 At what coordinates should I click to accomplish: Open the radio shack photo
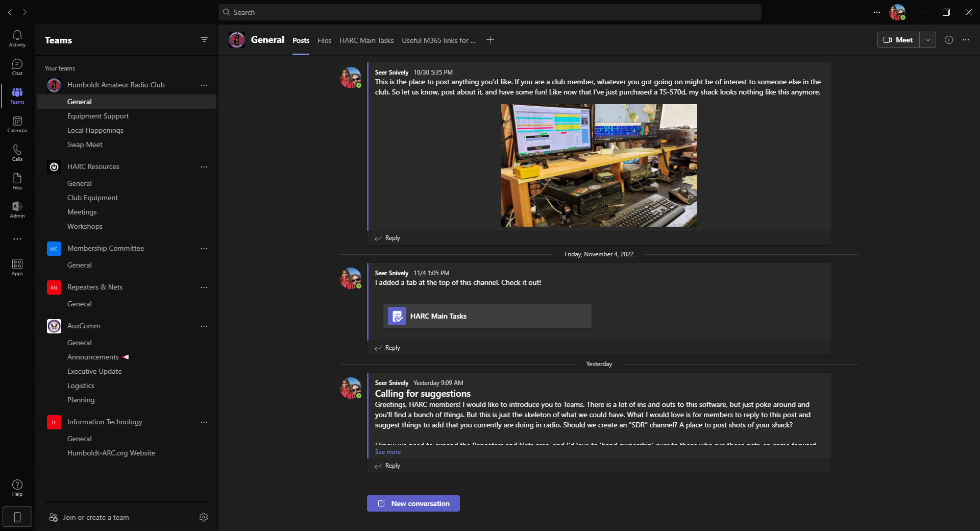[599, 165]
